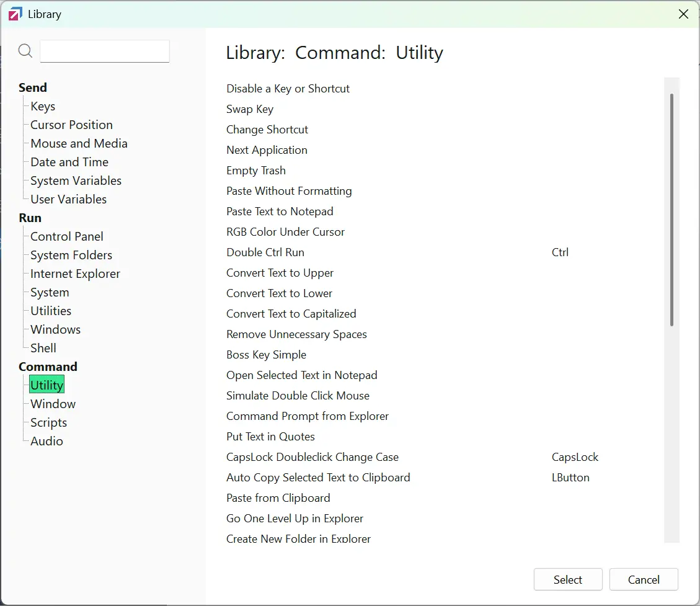Select 'Simulate Double Click Mouse'

(x=298, y=396)
